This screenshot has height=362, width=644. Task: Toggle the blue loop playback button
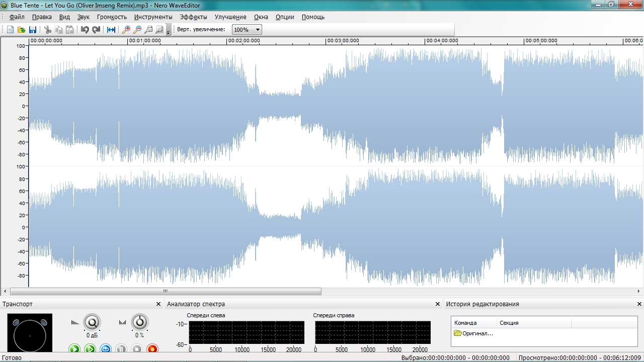coord(106,348)
